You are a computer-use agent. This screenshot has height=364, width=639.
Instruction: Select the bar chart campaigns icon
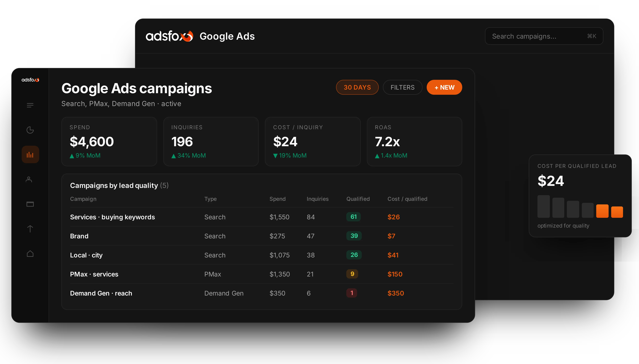click(30, 154)
